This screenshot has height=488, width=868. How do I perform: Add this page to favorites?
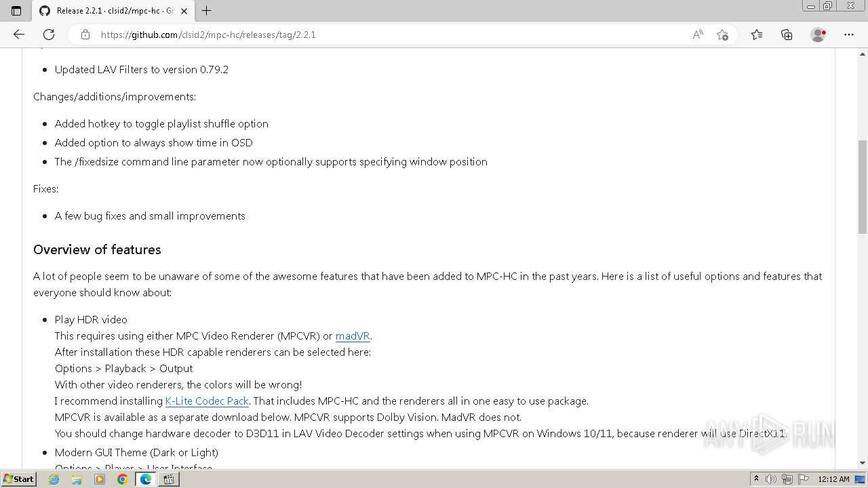[722, 35]
